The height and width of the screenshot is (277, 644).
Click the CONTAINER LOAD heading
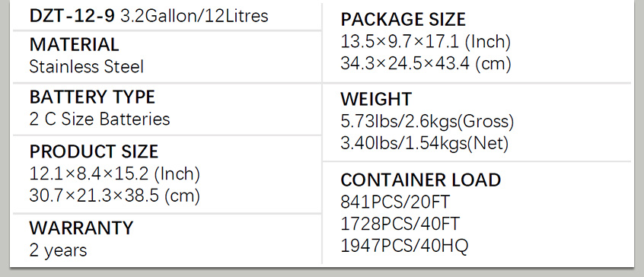coord(420,180)
